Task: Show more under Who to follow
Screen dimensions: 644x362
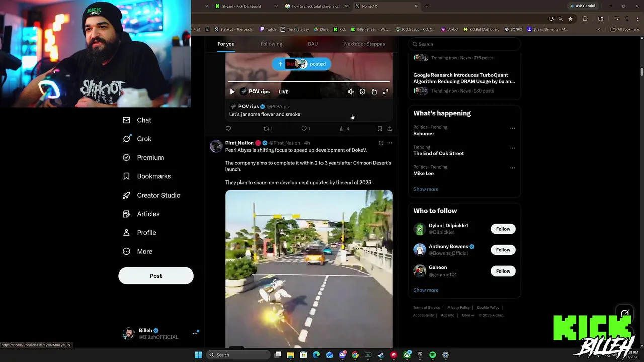Action: click(426, 290)
